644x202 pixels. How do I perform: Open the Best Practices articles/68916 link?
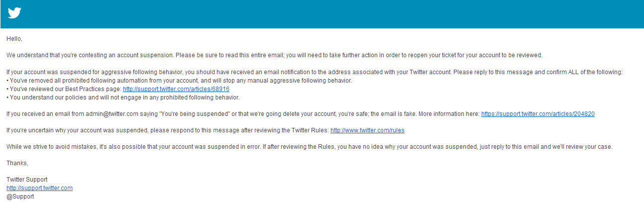[x=176, y=89]
